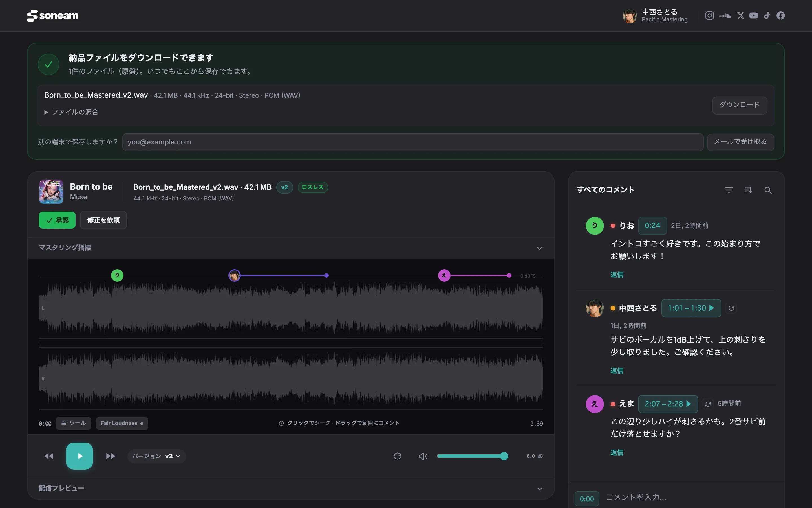Search comments with the magnifier icon
The image size is (812, 508).
(768, 190)
